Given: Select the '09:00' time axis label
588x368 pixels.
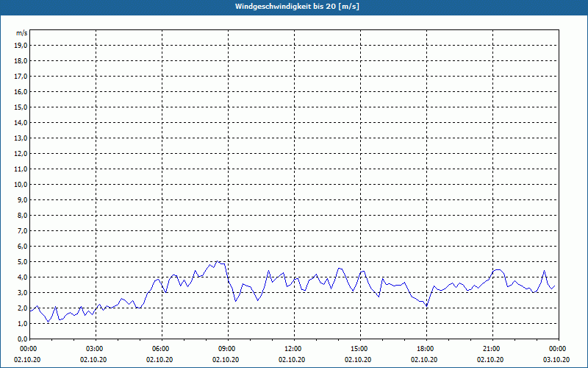Looking at the screenshot, I should 226,349.
